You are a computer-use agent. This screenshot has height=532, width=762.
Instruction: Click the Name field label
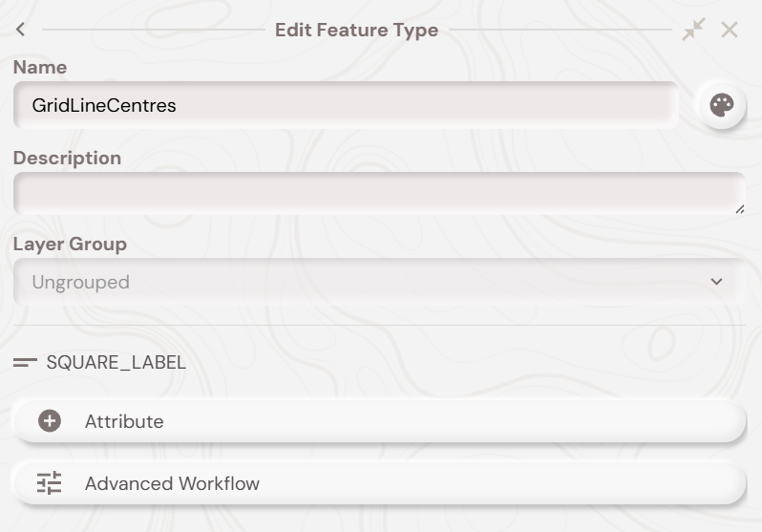(x=40, y=67)
